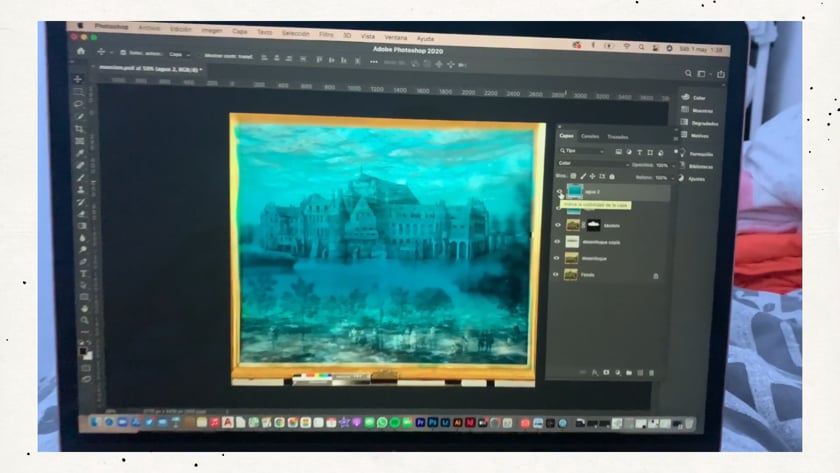This screenshot has height=473, width=840.
Task: Switch to the Canales tab
Action: pyautogui.click(x=590, y=136)
